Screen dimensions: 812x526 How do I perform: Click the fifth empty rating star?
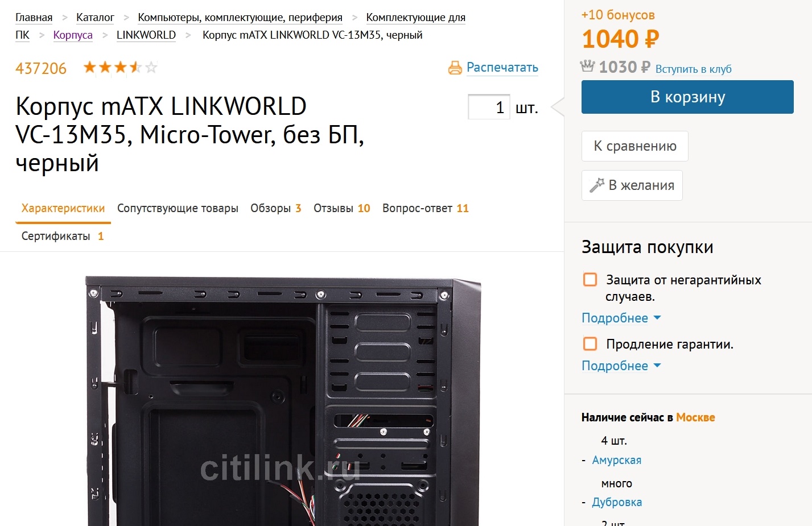tap(151, 68)
